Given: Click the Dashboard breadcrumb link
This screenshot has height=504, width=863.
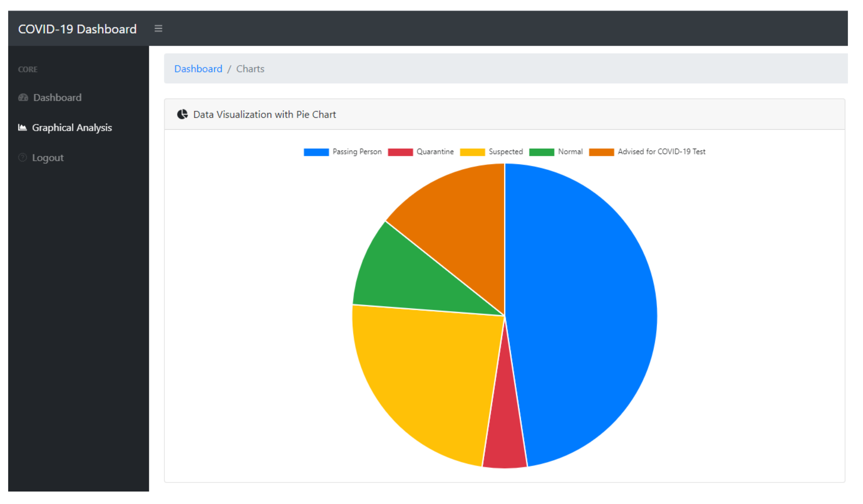Looking at the screenshot, I should 198,69.
